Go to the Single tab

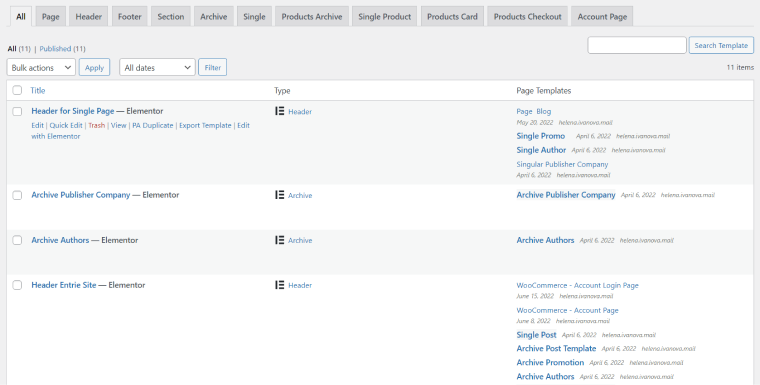click(254, 16)
